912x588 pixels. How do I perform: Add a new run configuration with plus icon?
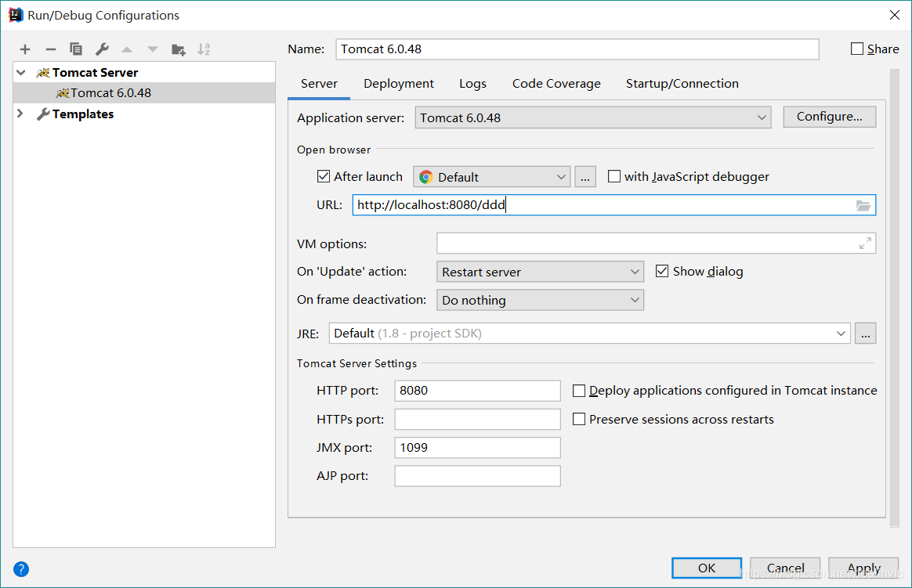pos(25,49)
